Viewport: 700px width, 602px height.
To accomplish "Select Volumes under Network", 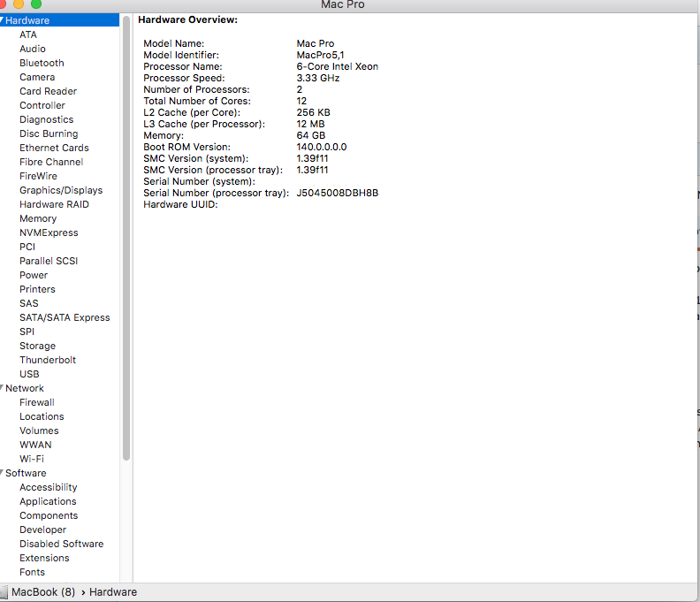I will click(39, 431).
